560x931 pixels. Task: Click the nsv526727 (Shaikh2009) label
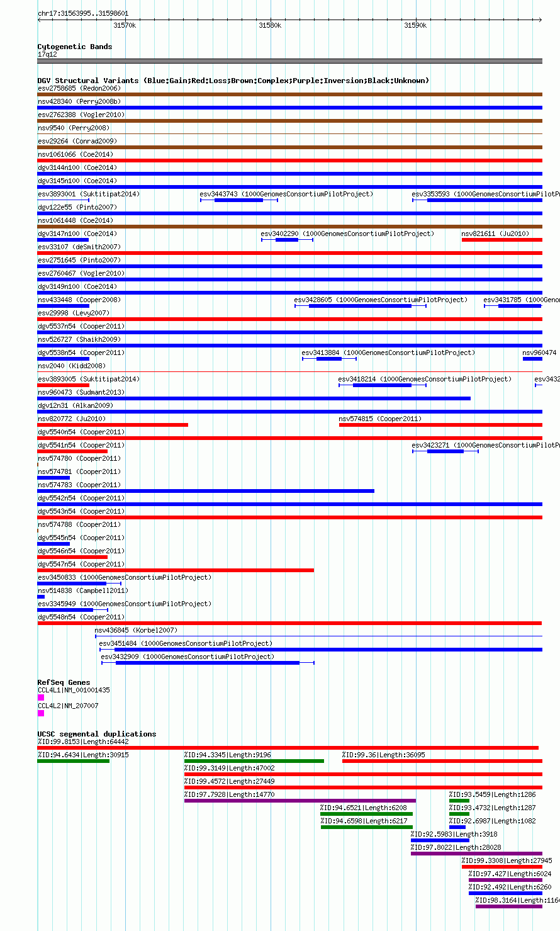pos(79,339)
